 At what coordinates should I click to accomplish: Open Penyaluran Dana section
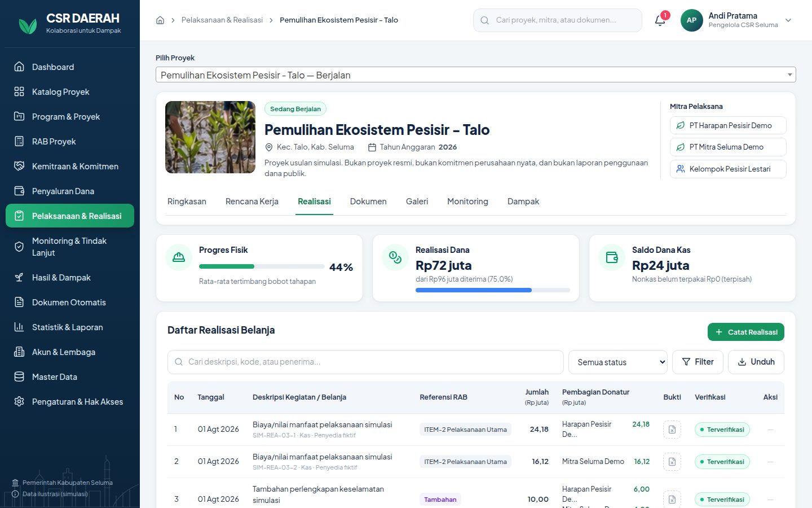click(x=70, y=191)
